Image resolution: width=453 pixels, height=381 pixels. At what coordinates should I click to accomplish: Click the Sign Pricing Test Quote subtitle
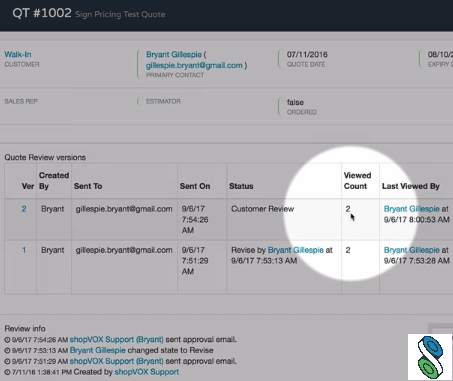pyautogui.click(x=120, y=14)
